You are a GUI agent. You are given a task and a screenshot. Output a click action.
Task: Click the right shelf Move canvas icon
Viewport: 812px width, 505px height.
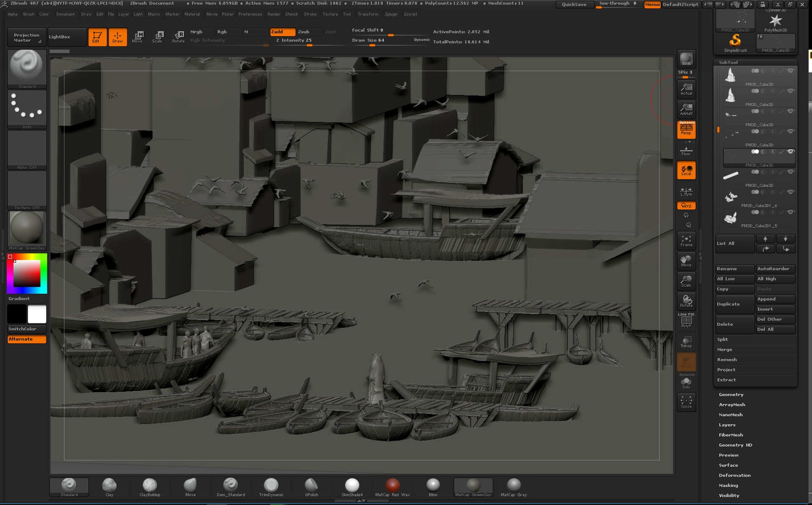click(x=686, y=261)
